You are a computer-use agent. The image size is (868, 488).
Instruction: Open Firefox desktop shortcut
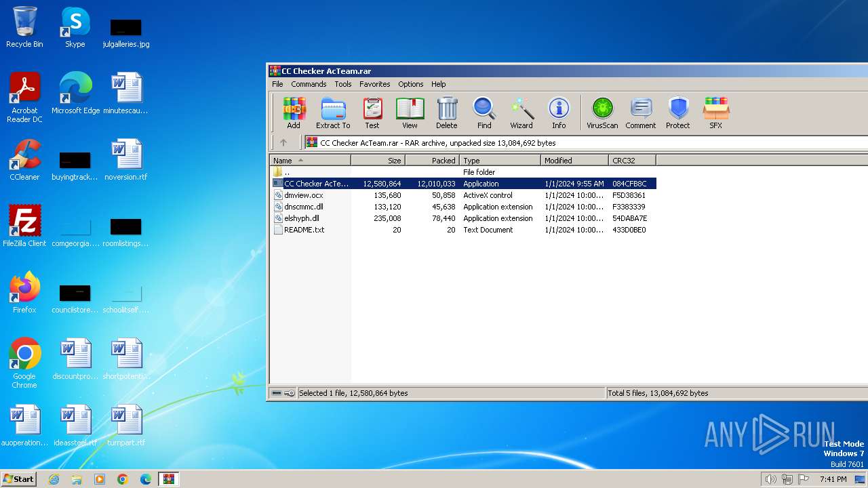point(24,293)
